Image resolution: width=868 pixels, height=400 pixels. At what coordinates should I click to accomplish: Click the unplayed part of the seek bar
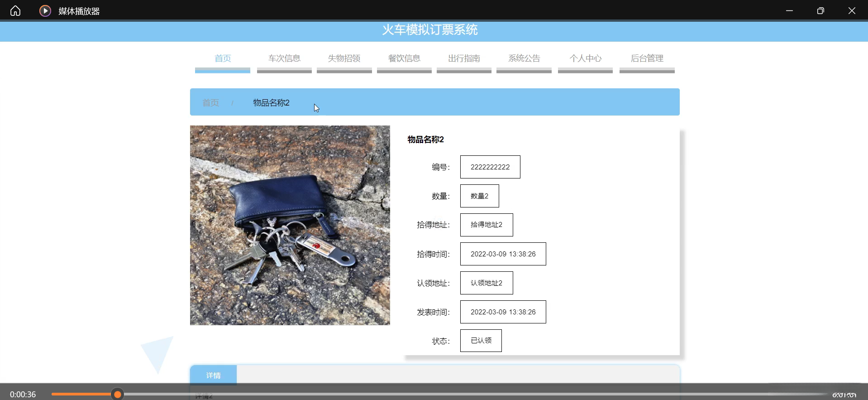(475, 394)
